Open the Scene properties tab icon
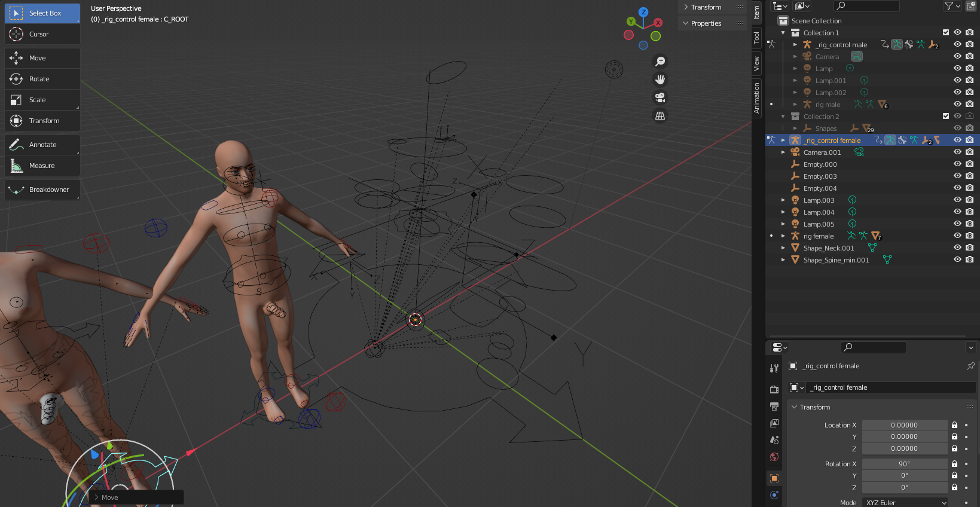Image resolution: width=980 pixels, height=507 pixels. 774,440
